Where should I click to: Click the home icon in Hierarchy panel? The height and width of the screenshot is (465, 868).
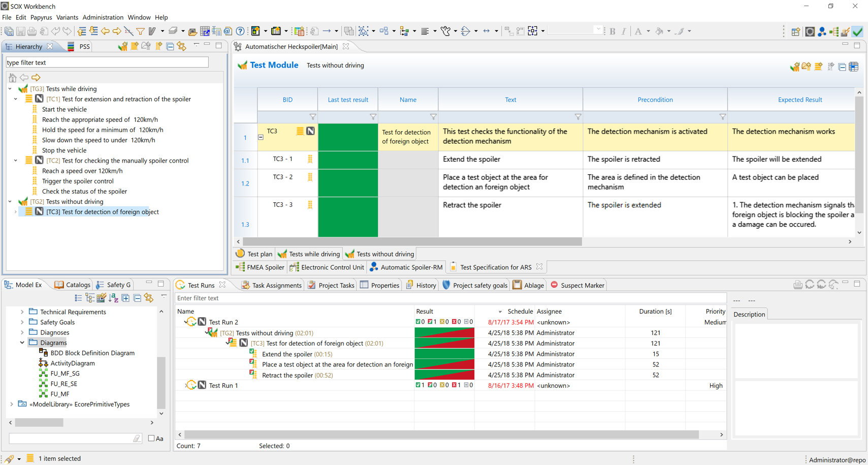pos(13,78)
